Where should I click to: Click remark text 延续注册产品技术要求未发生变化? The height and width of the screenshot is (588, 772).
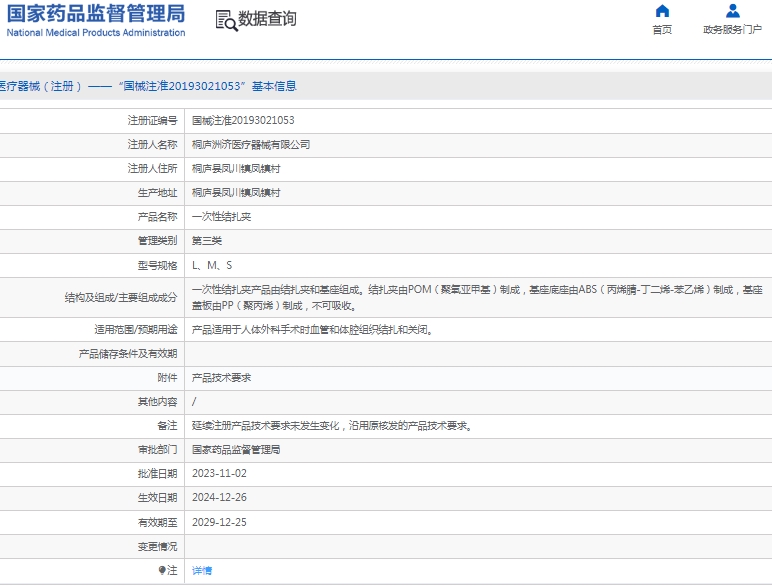point(332,425)
